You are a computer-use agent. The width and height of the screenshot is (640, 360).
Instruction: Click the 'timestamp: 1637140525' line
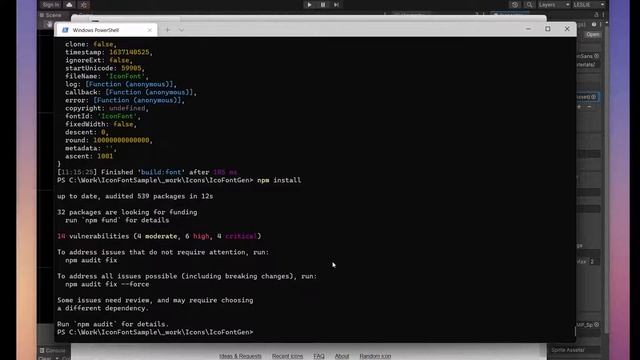coord(109,52)
